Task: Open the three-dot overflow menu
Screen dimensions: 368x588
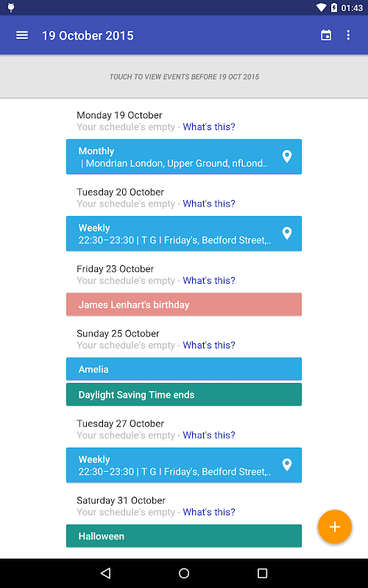Action: (x=348, y=35)
